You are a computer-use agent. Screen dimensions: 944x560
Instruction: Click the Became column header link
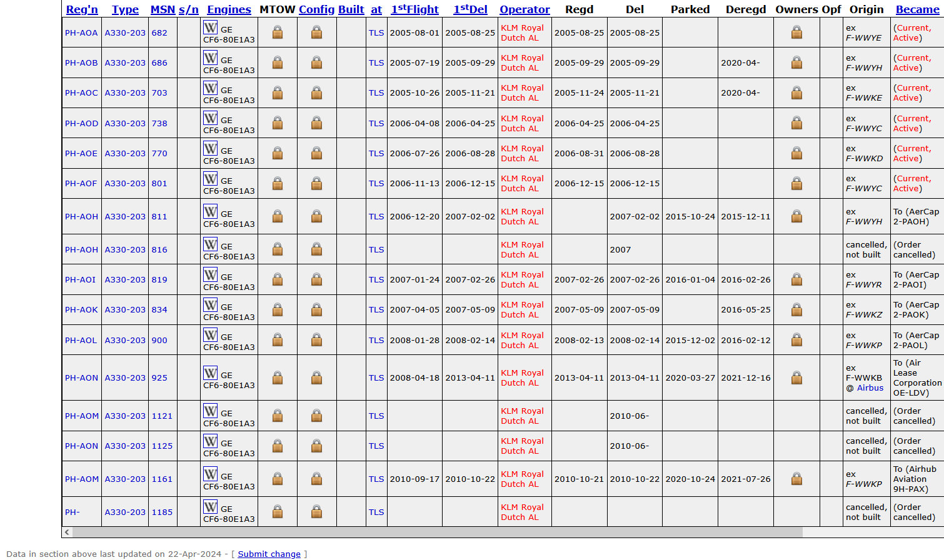click(x=918, y=9)
